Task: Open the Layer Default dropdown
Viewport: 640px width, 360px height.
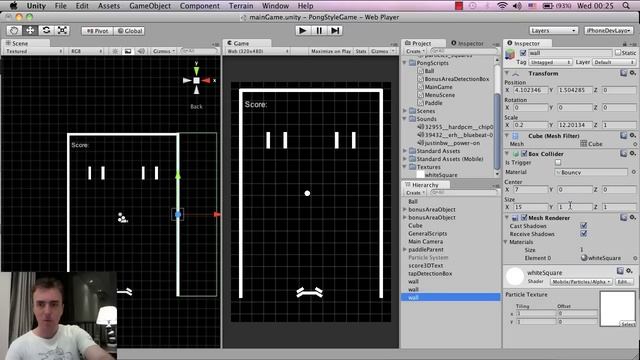Action: [613, 62]
